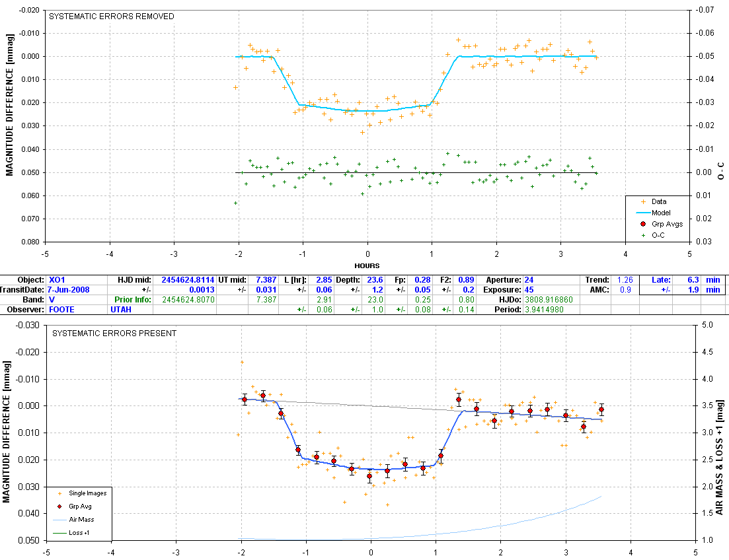729x560 pixels.
Task: Select prior info value 2454624.8070
Action: (x=188, y=300)
